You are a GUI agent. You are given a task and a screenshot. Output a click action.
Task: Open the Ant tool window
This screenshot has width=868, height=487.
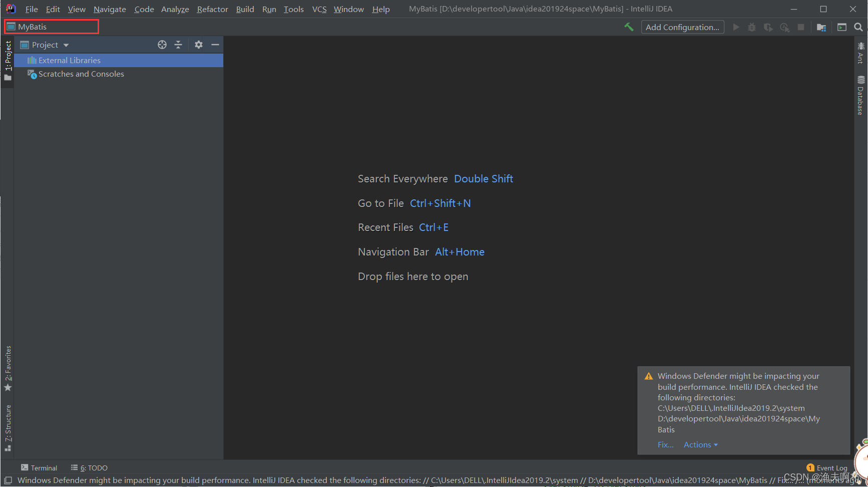pos(860,54)
